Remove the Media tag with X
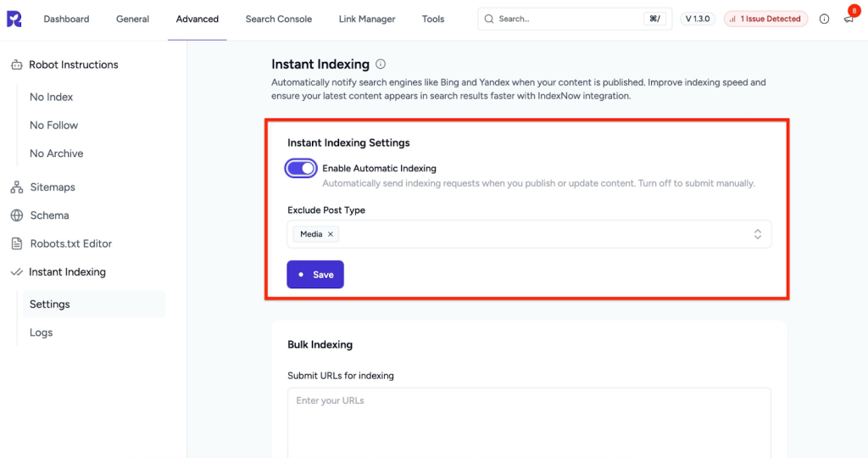This screenshot has height=458, width=868. point(331,234)
